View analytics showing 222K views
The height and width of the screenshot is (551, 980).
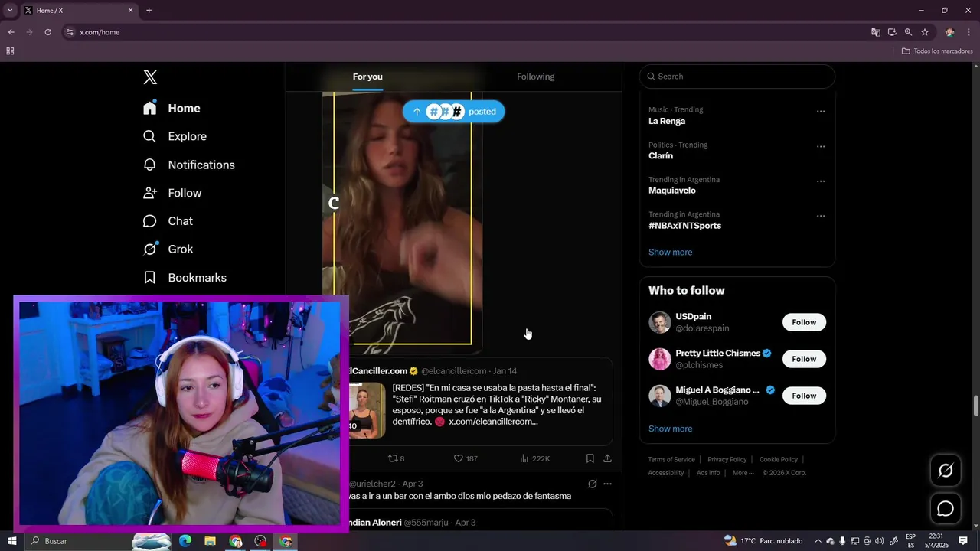coord(534,458)
